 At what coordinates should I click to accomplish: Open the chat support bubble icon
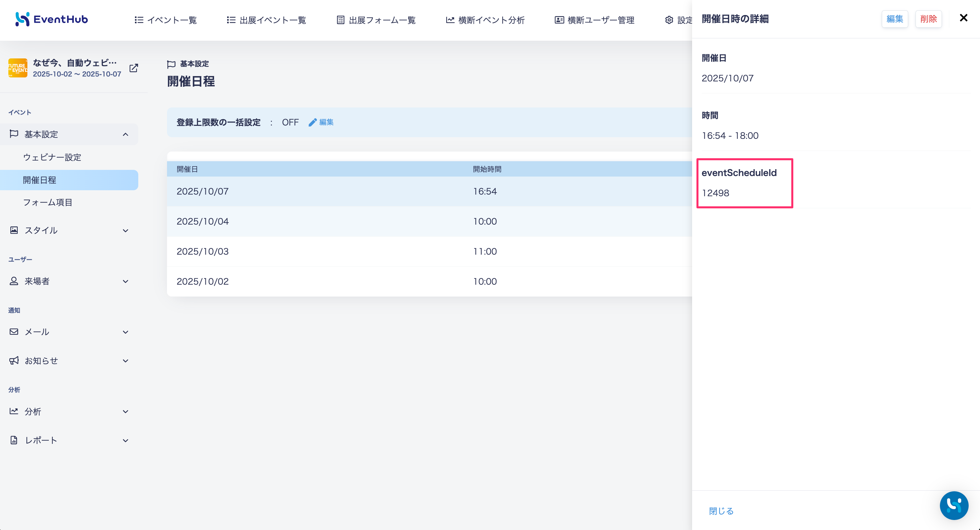point(954,505)
